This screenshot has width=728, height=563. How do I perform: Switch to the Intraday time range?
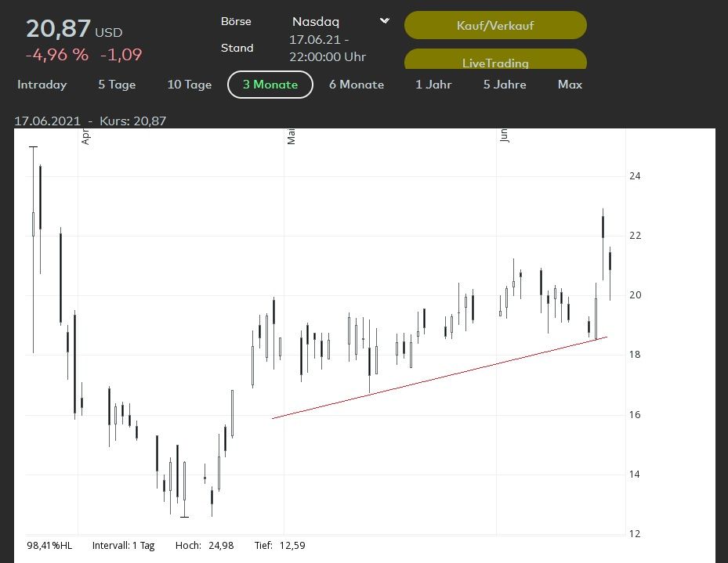click(42, 85)
